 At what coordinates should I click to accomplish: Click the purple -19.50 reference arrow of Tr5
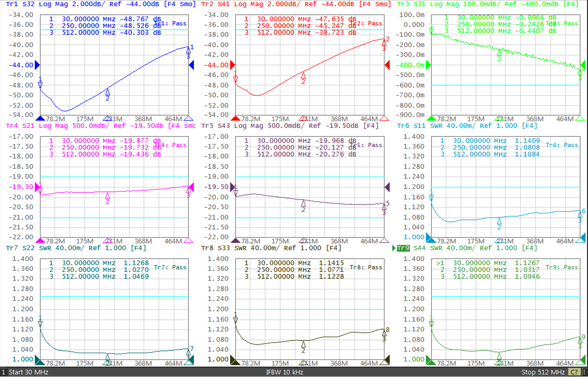tap(233, 187)
